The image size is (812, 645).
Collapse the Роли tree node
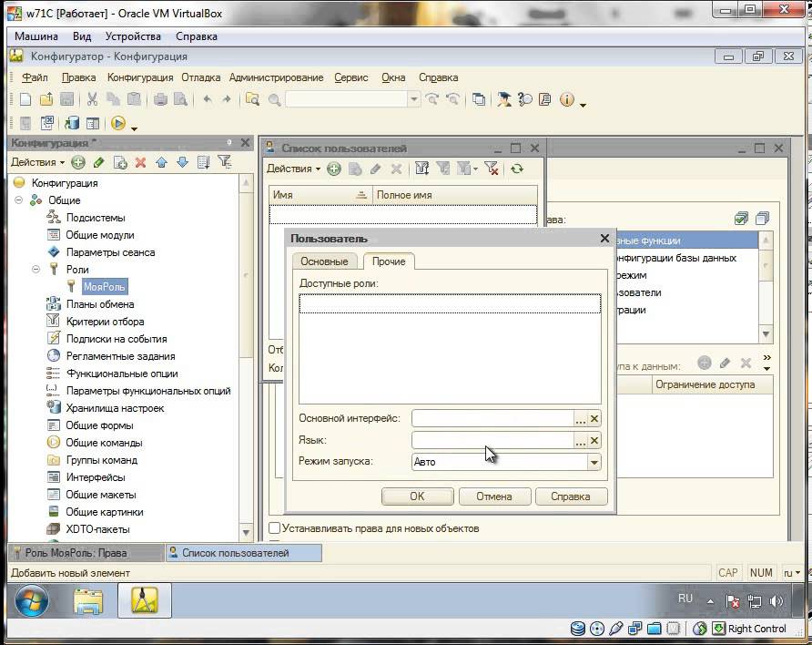[x=36, y=270]
